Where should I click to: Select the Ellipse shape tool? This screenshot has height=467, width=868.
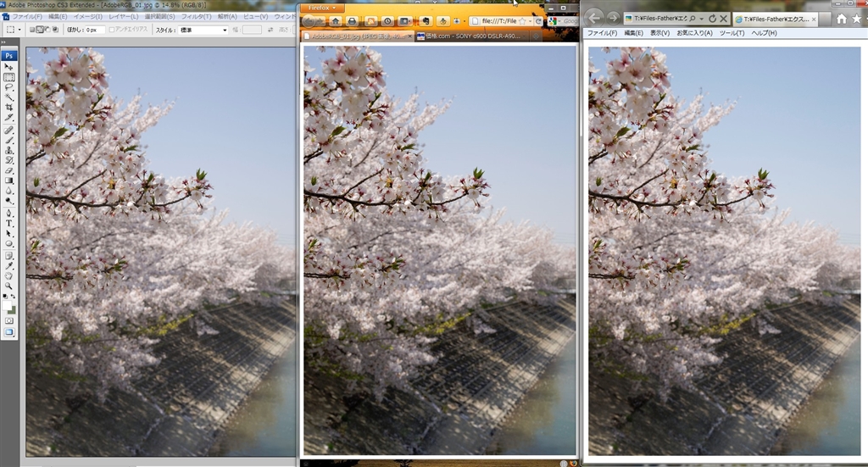[8, 243]
